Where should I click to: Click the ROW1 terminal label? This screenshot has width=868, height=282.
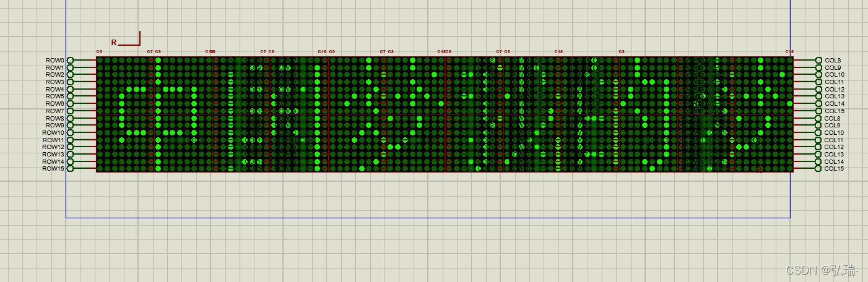tap(54, 68)
